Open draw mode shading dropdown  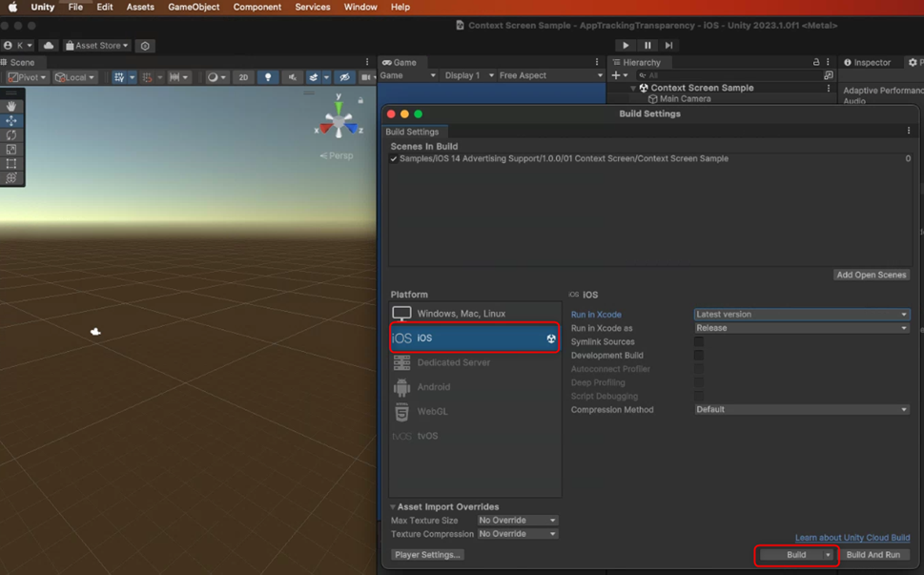coord(216,77)
